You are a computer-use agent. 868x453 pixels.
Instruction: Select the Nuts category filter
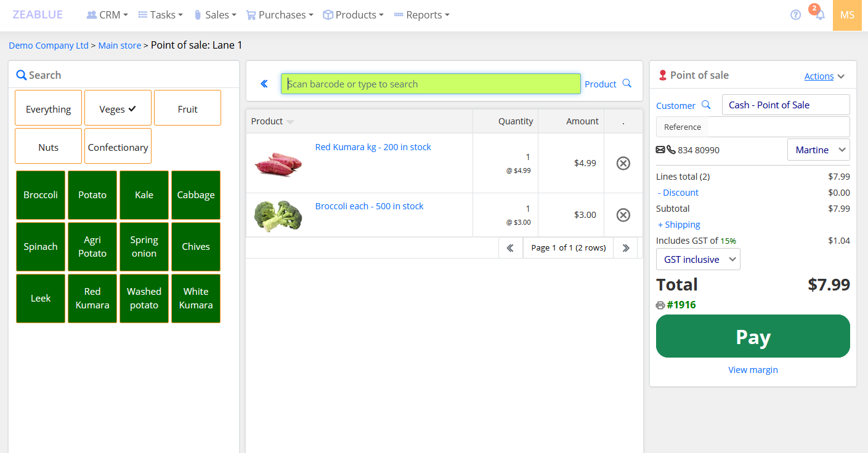pyautogui.click(x=48, y=146)
